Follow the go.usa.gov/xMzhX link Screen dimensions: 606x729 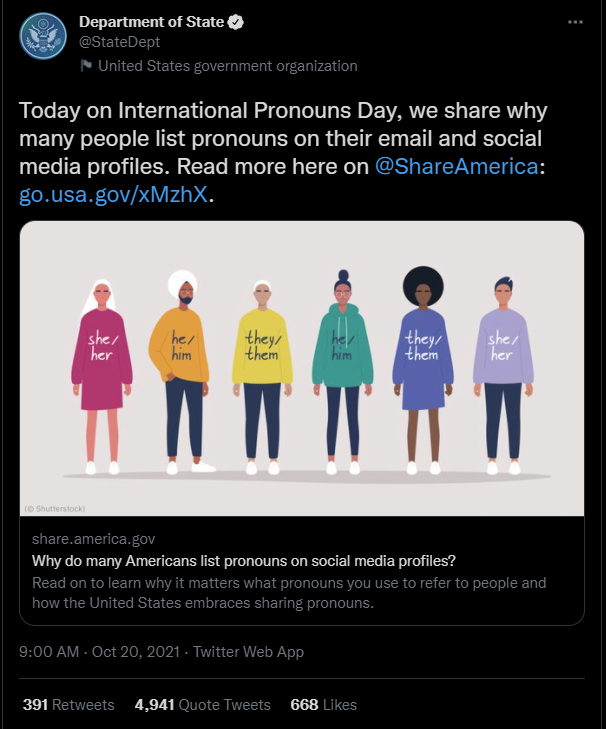pos(114,193)
